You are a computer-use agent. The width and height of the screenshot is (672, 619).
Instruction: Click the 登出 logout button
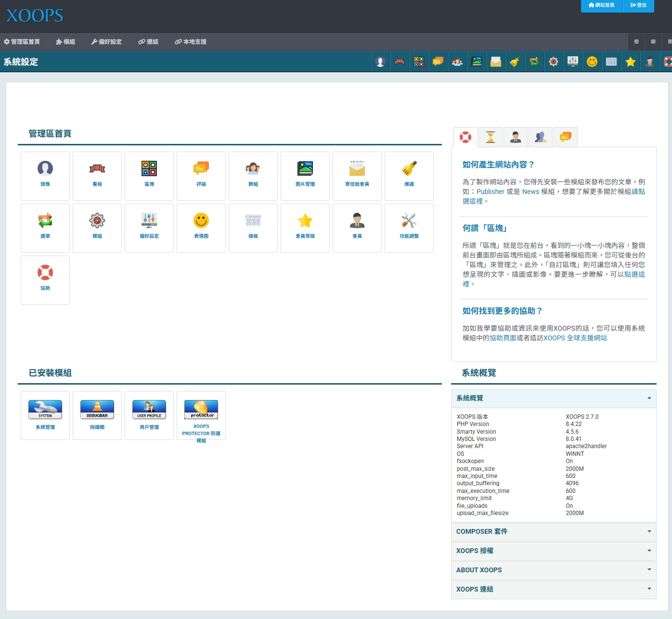click(638, 5)
